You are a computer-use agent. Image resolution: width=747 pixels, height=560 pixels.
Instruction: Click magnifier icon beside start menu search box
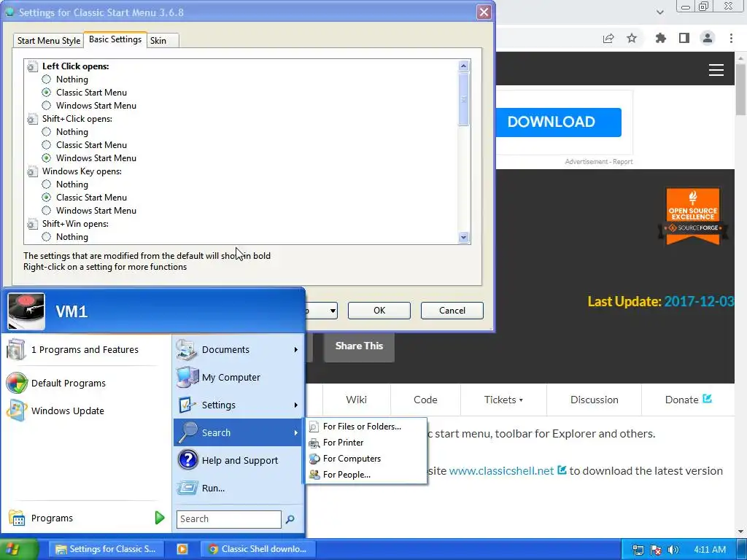[x=290, y=519]
